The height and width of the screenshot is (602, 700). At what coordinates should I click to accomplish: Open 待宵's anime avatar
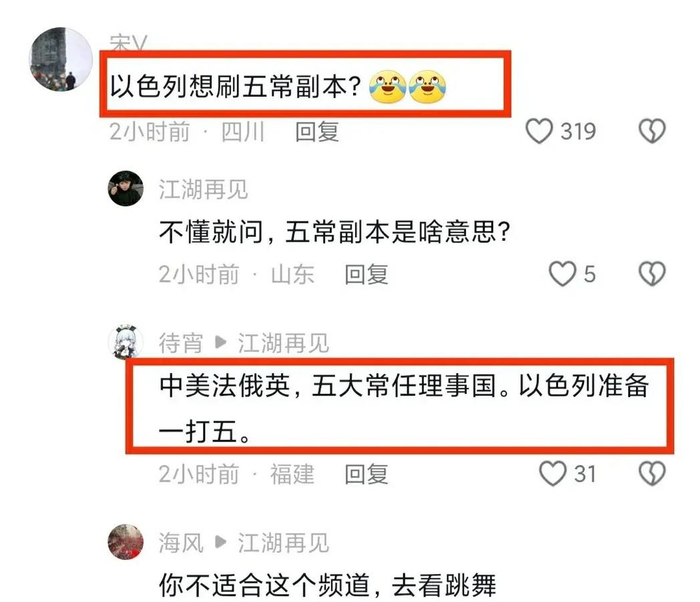(125, 342)
